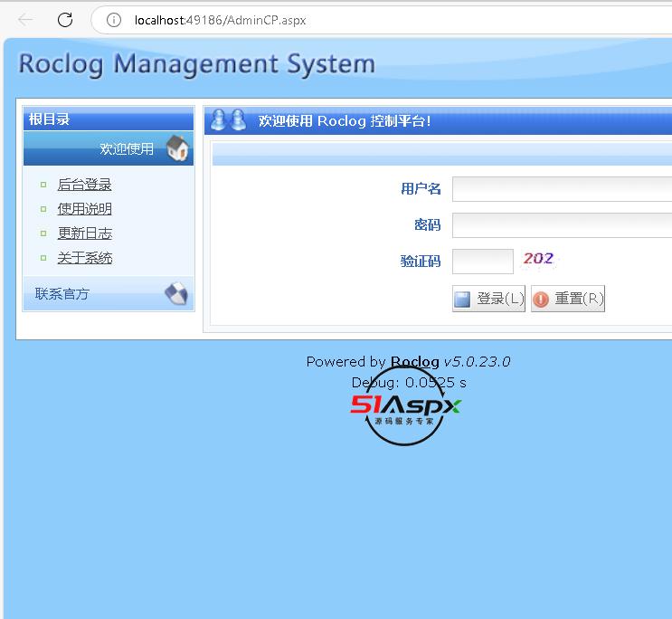Click the browser back arrow
Viewport: 672px width, 619px height.
coord(25,20)
